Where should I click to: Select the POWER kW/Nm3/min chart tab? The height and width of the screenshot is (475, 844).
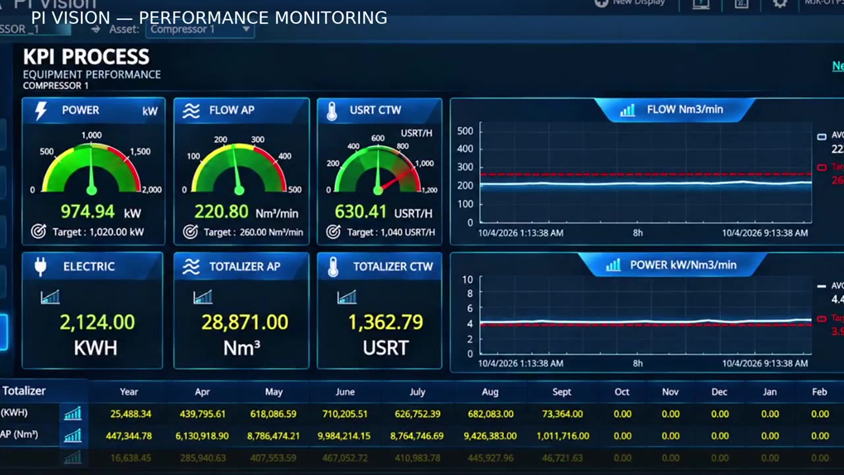[672, 265]
